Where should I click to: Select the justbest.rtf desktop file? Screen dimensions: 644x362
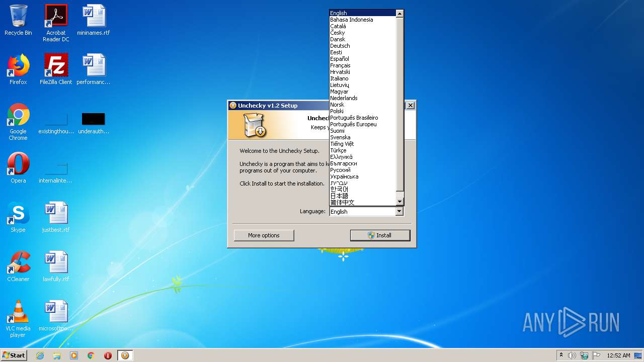(x=56, y=217)
